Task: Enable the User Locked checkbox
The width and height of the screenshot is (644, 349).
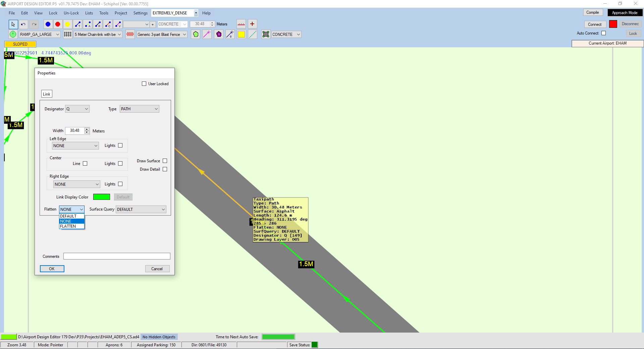Action: 144,84
